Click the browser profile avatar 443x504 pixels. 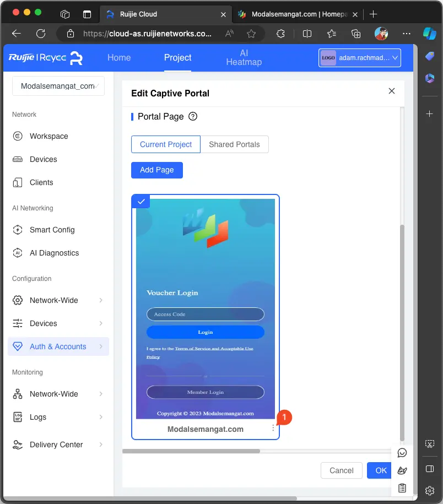[381, 34]
